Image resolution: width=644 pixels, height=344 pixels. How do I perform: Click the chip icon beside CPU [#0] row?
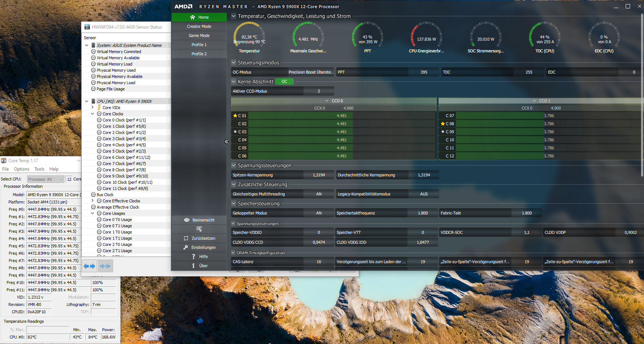point(93,101)
